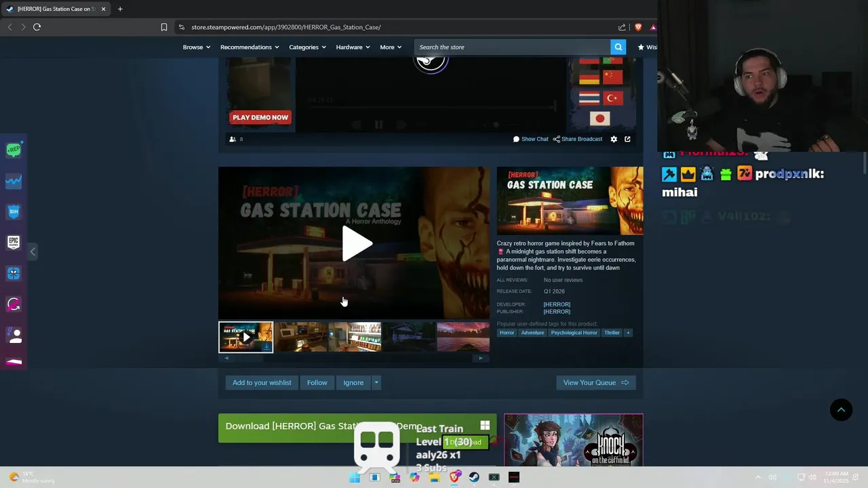Image resolution: width=868 pixels, height=488 pixels.
Task: Select the first trailer thumbnail
Action: point(246,337)
